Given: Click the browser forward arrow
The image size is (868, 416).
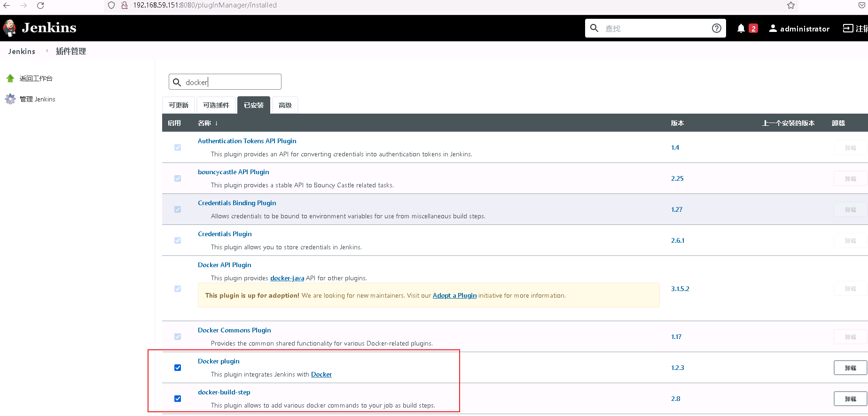Looking at the screenshot, I should click(23, 5).
